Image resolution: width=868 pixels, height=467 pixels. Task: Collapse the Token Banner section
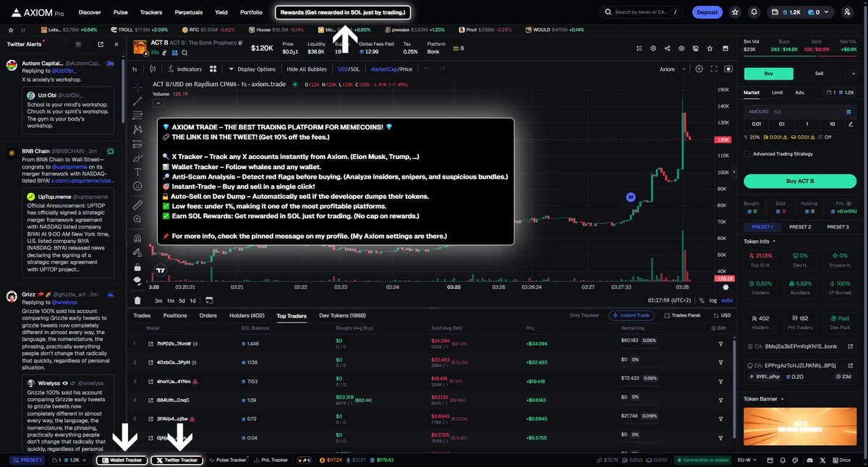pos(763,398)
